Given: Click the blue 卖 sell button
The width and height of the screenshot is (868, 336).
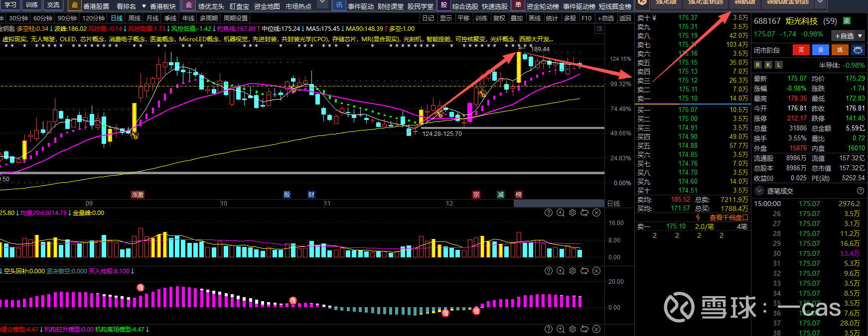Looking at the screenshot, I should (821, 50).
